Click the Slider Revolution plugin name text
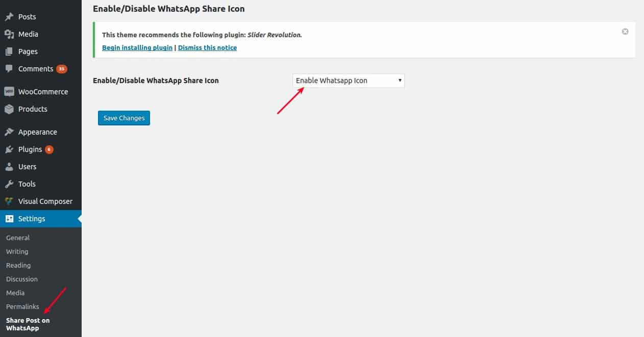 275,35
